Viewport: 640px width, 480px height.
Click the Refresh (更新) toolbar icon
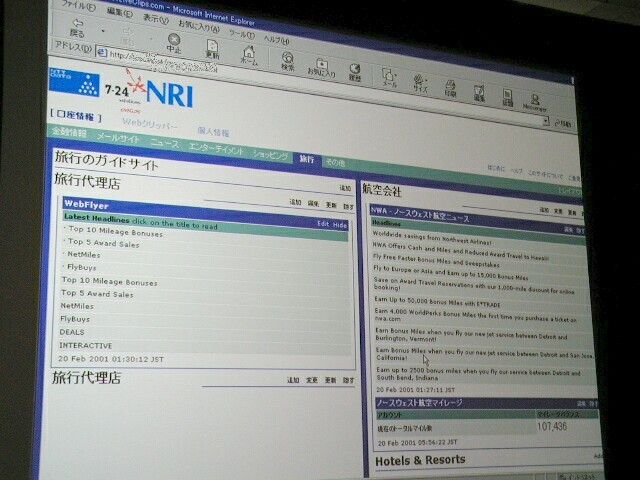(x=212, y=48)
